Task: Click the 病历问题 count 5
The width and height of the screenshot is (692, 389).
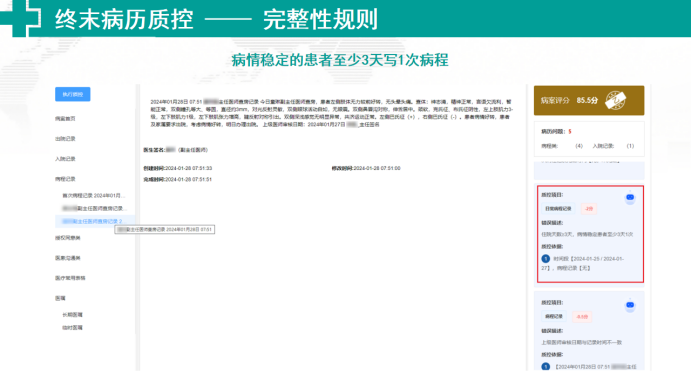Action: 570,132
